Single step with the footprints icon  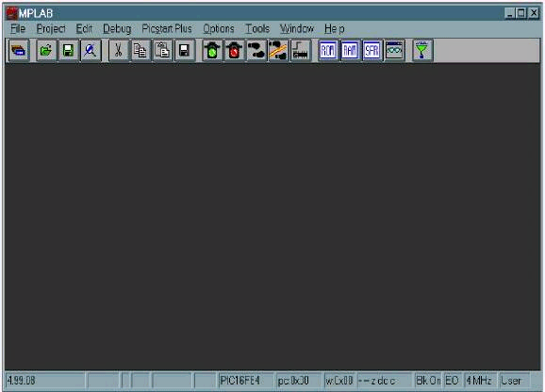pyautogui.click(x=256, y=51)
